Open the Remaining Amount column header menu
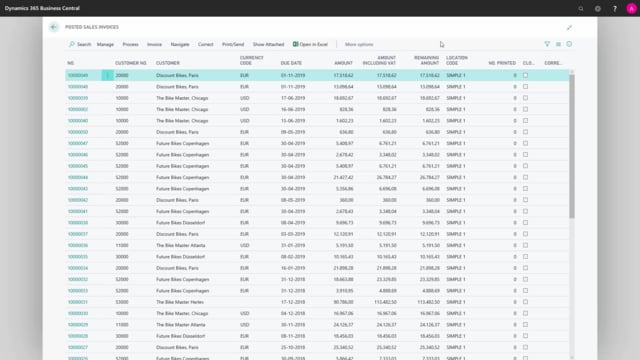The height and width of the screenshot is (360, 640). 427,60
